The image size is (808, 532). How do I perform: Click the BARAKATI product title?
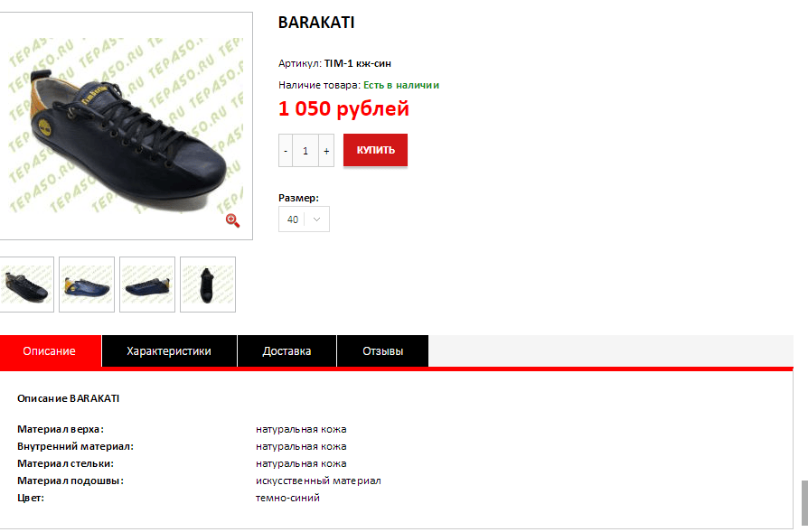click(x=316, y=23)
